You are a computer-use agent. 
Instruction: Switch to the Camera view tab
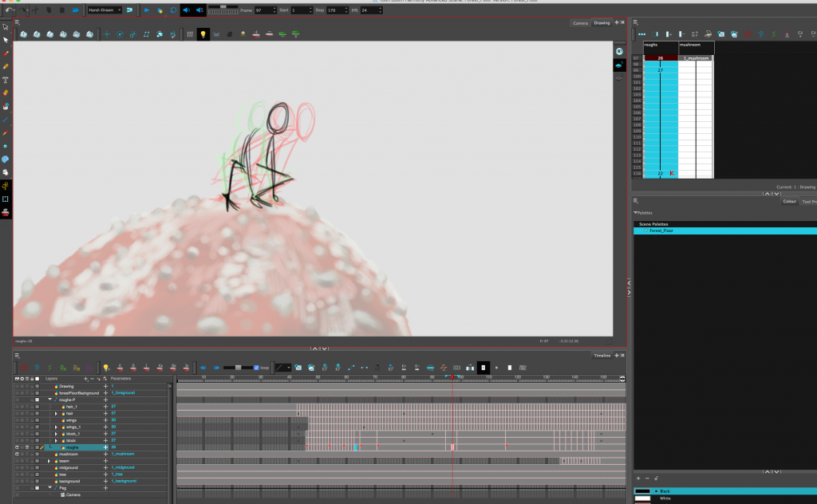coord(580,22)
